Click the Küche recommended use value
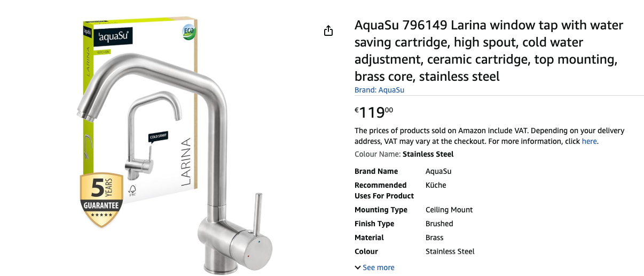Image resolution: width=644 pixels, height=276 pixels. [436, 185]
